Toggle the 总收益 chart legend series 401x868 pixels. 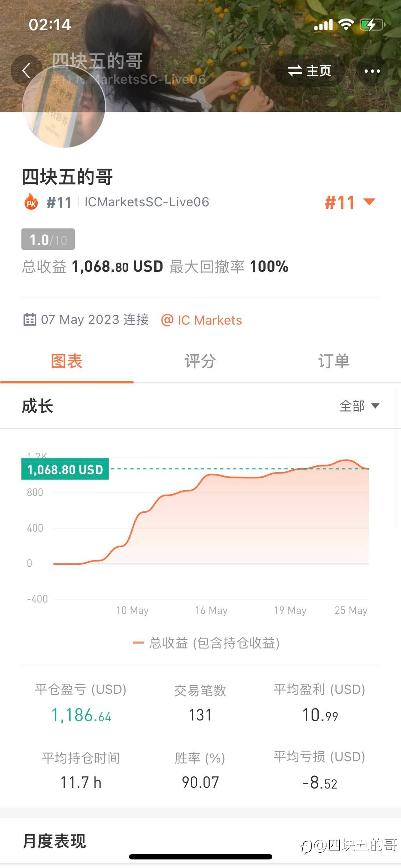coord(206,643)
